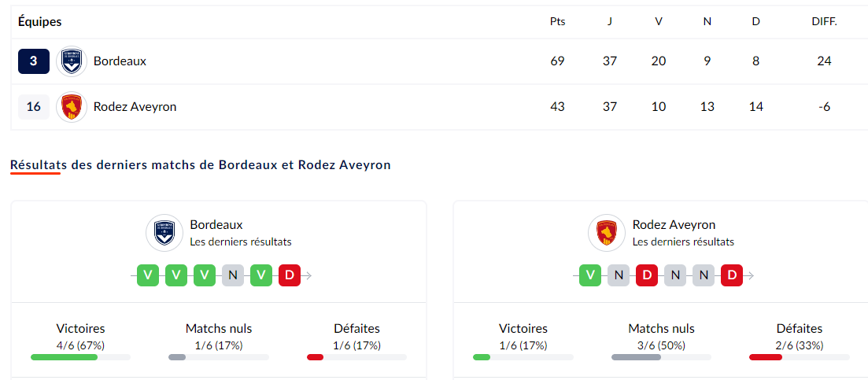The width and height of the screenshot is (868, 380).
Task: Click the Résultats des derniers matchs heading
Action: tap(201, 165)
